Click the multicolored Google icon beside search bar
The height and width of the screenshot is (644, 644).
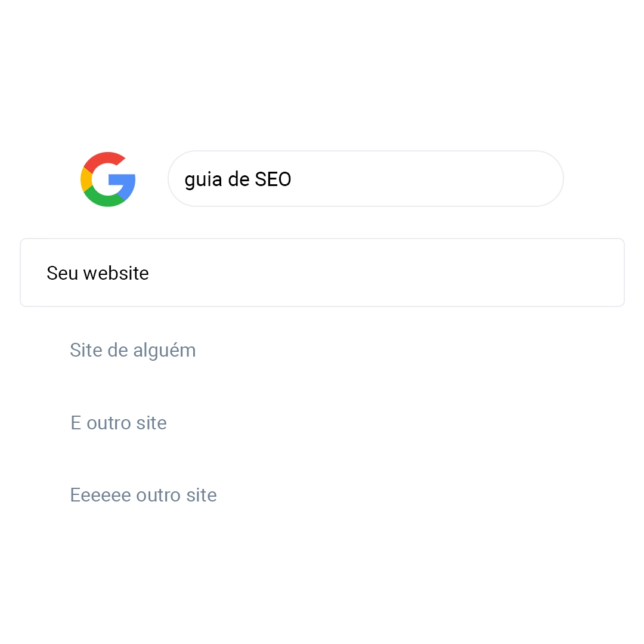107,179
